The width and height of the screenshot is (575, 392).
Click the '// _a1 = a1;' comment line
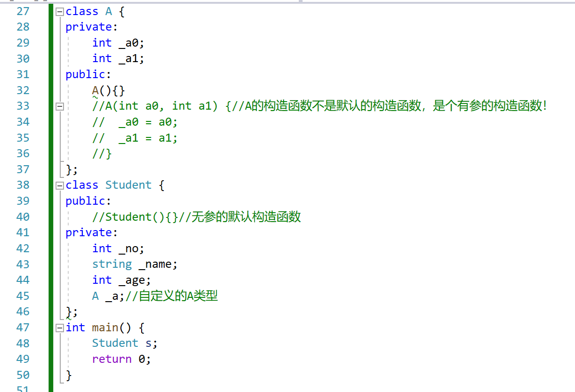(135, 138)
